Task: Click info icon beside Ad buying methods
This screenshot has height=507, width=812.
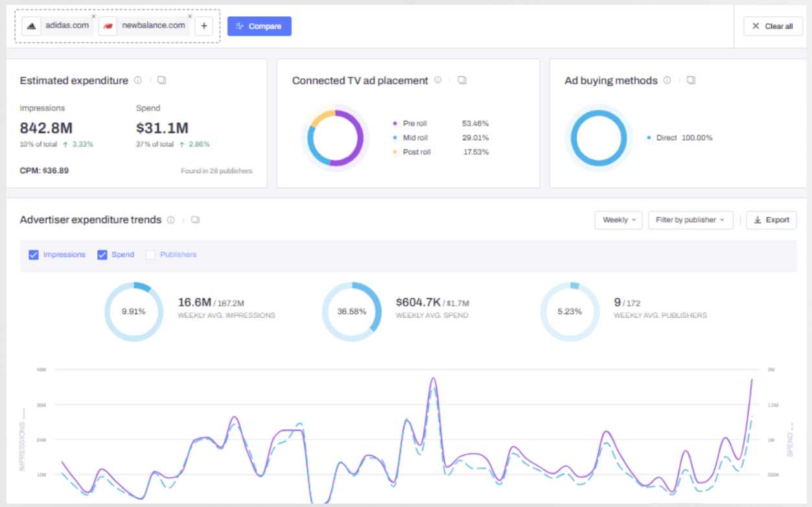Action: click(667, 80)
